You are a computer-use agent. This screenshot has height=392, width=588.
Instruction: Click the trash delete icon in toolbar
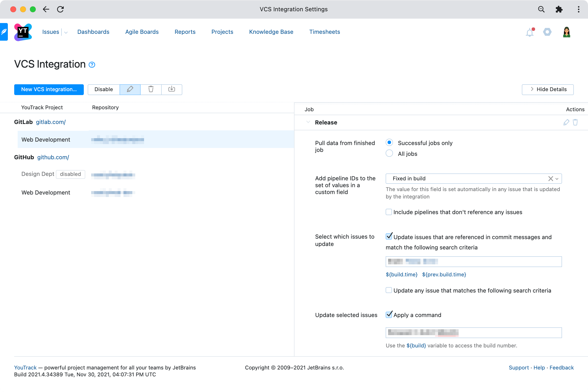151,89
